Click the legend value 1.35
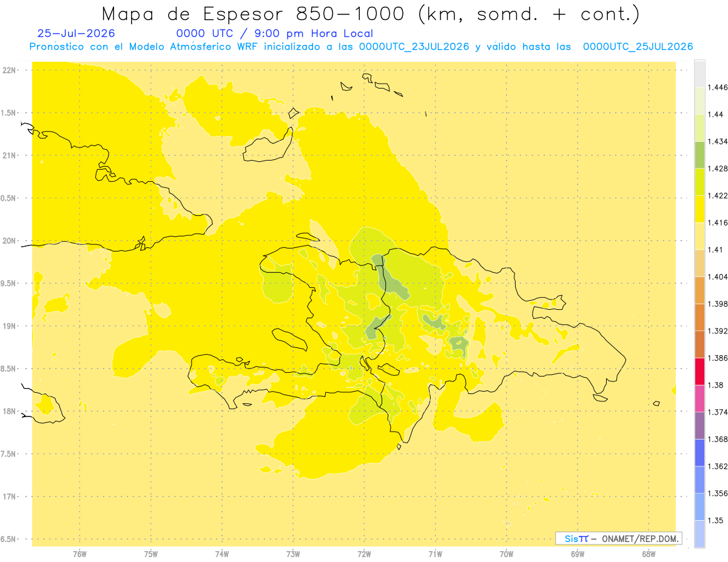Image resolution: width=728 pixels, height=562 pixels. [715, 520]
